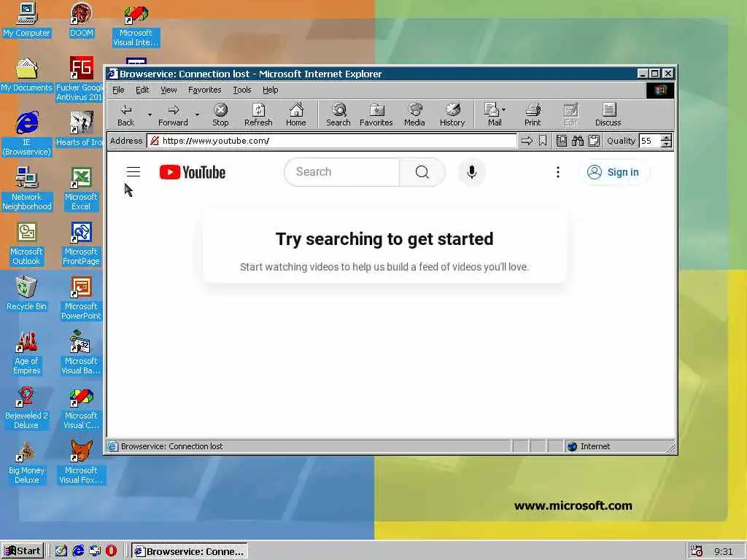Open the View menu
Screen dimensions: 747x560
tap(169, 90)
